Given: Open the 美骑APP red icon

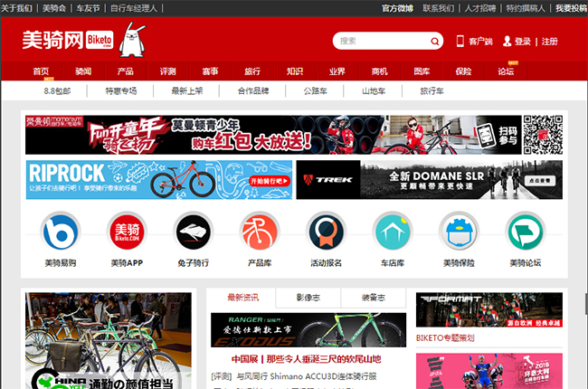Looking at the screenshot, I should point(126,232).
